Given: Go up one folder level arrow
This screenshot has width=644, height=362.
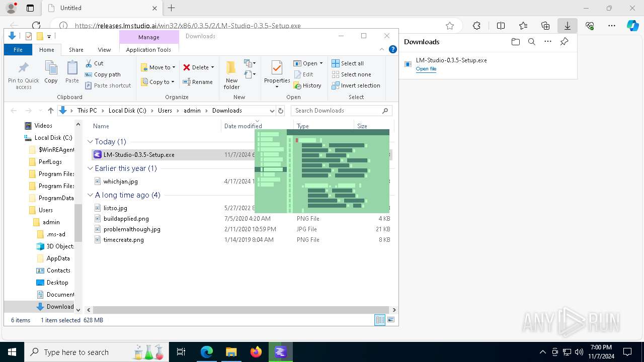Looking at the screenshot, I should [51, 111].
